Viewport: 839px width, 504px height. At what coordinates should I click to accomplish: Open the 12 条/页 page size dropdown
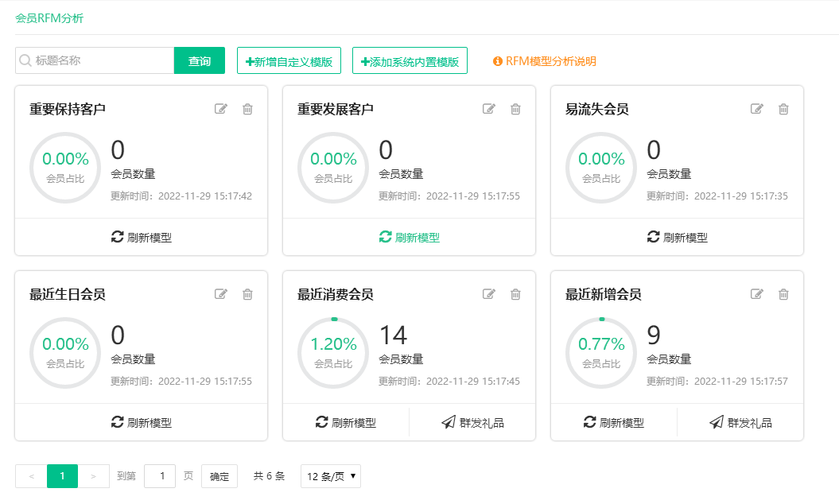coord(331,476)
